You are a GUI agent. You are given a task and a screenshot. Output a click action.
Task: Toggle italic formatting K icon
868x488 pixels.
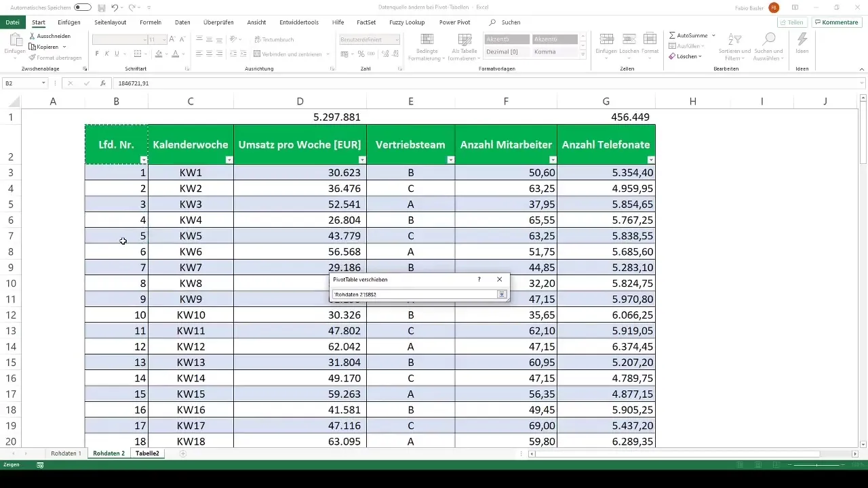[107, 54]
